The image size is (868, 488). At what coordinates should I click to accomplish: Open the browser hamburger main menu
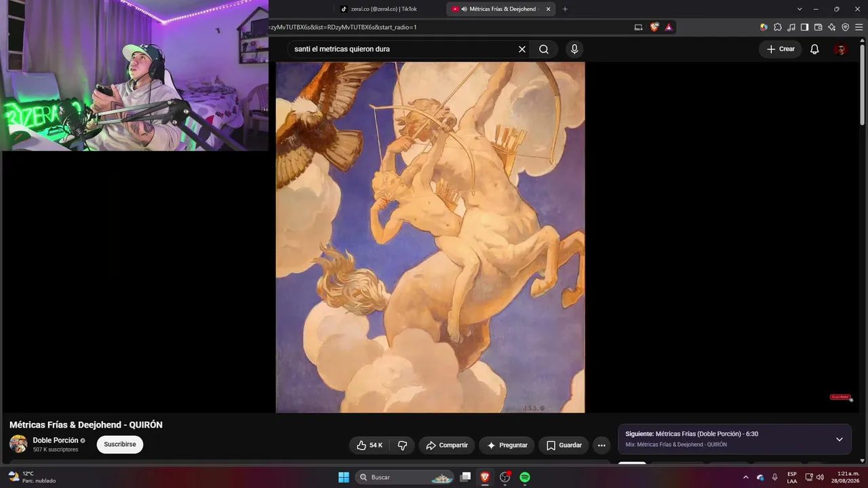click(x=859, y=27)
